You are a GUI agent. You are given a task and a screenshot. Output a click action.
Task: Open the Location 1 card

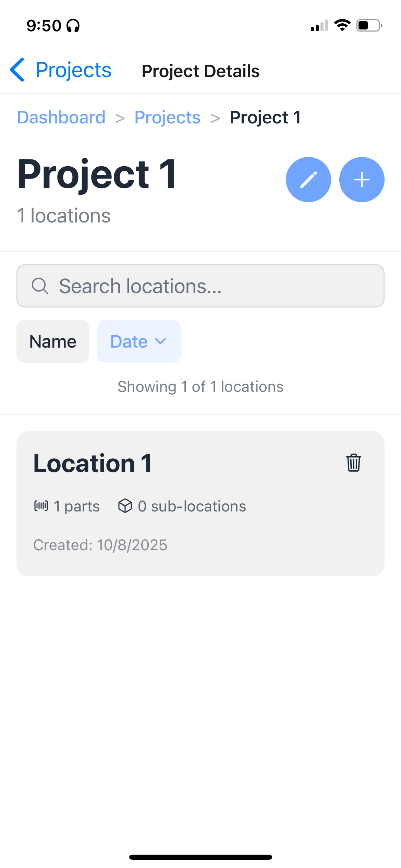click(x=200, y=504)
